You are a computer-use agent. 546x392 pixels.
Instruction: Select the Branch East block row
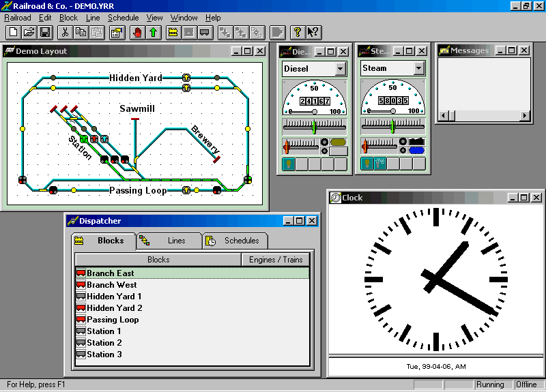click(192, 273)
